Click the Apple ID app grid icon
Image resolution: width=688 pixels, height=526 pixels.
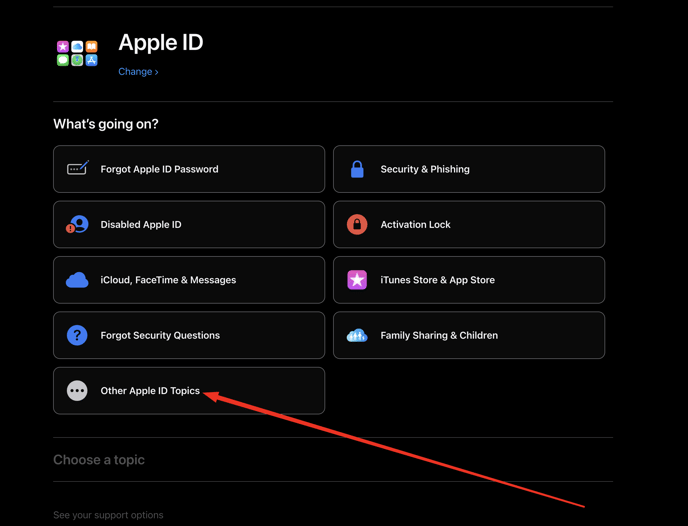pos(77,53)
